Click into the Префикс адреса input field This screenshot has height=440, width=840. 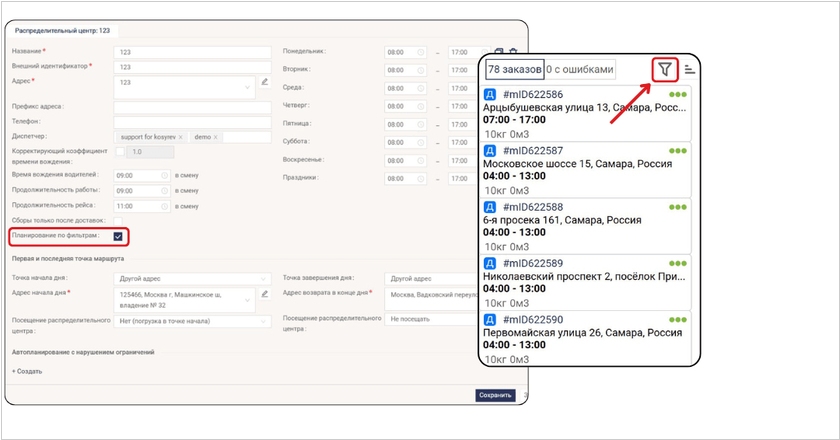tap(192, 105)
